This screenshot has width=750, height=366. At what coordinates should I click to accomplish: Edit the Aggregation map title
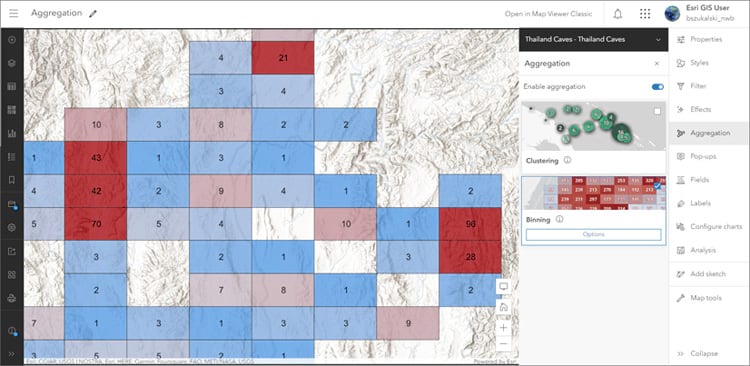click(93, 14)
